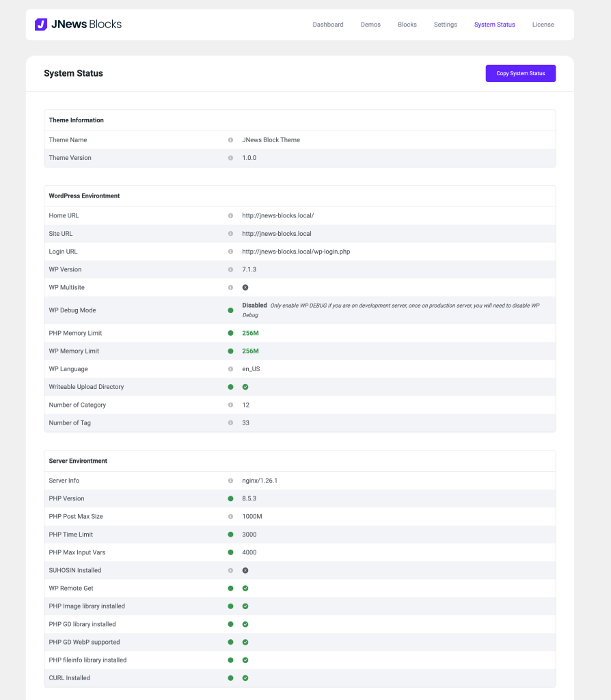
Task: Click the PHP Max Input Vars value 4000
Action: pyautogui.click(x=249, y=552)
